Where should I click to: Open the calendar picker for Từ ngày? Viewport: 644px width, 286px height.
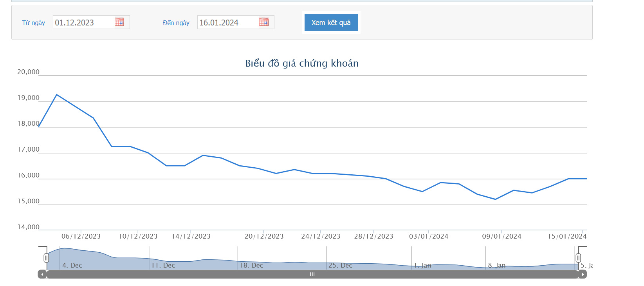(119, 22)
